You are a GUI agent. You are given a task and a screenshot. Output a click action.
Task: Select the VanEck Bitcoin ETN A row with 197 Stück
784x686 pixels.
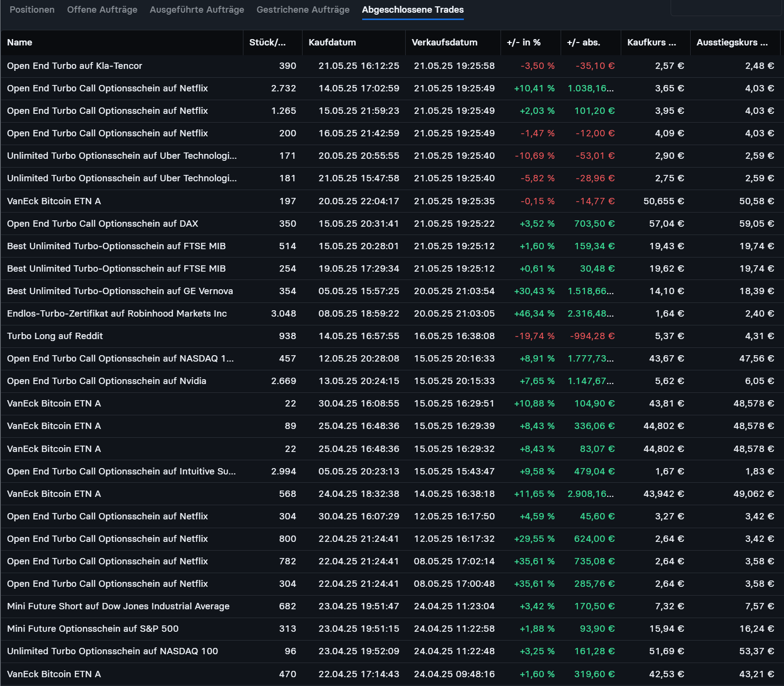[392, 201]
